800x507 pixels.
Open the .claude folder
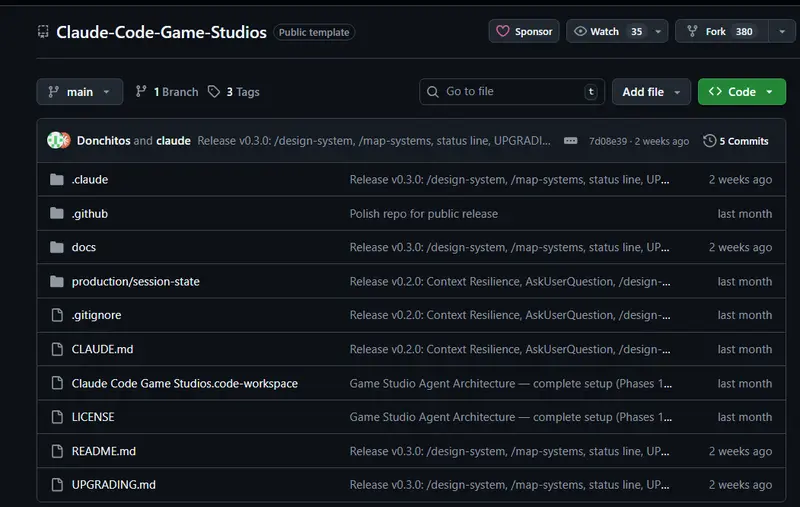click(90, 180)
